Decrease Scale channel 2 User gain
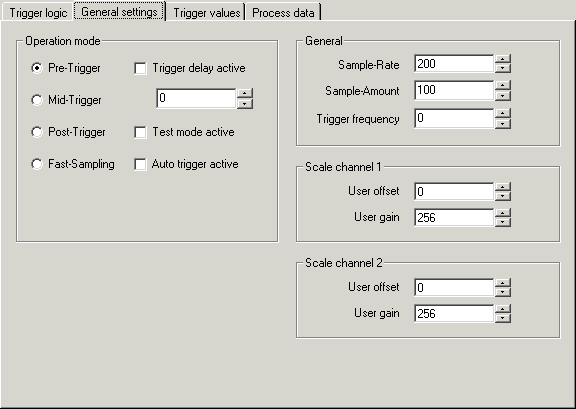 click(503, 318)
